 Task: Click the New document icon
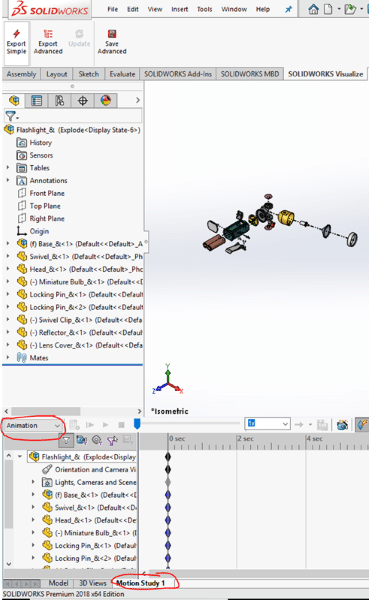pyautogui.click(x=328, y=9)
